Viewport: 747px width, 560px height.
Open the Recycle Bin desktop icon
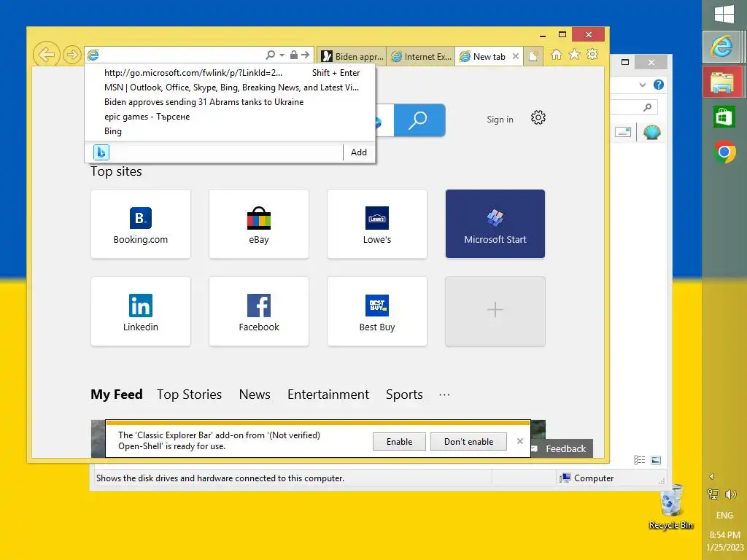pos(671,507)
